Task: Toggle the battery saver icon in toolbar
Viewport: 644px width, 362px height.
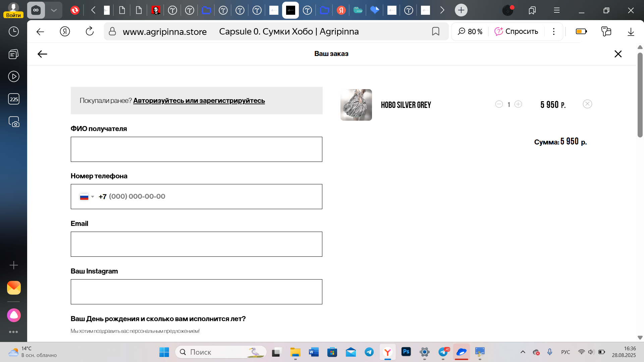Action: coord(581,32)
